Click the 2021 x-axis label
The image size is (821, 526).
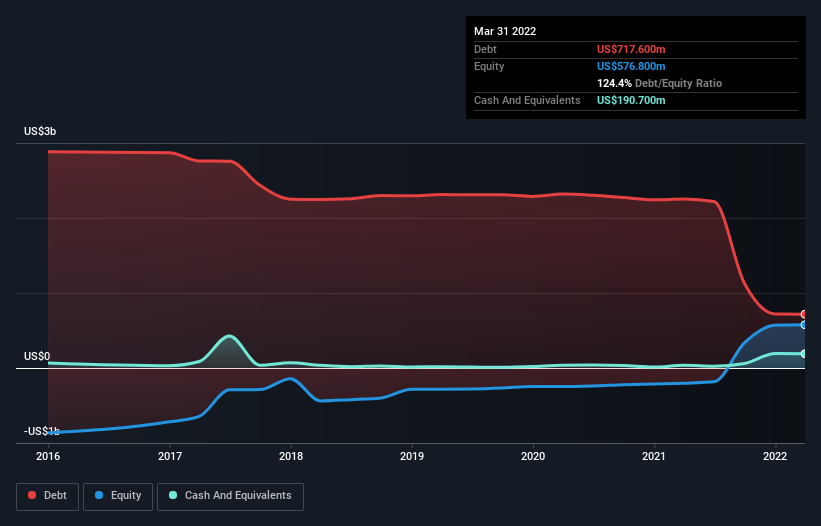click(654, 456)
